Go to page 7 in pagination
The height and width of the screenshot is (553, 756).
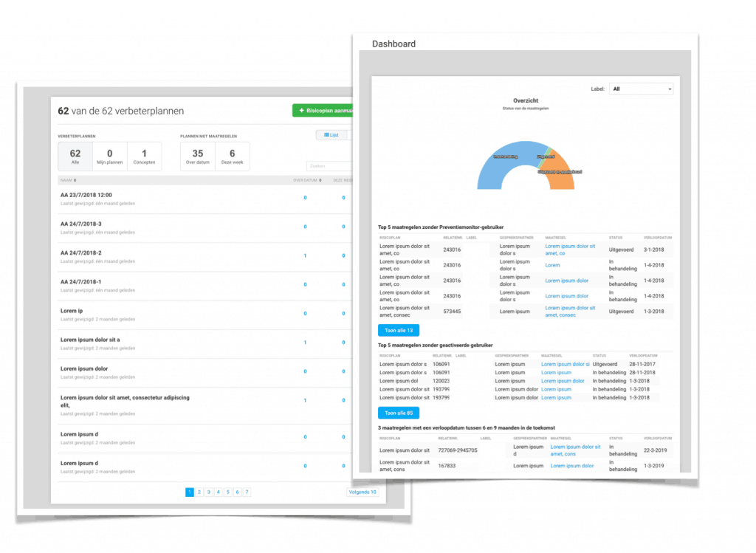[x=247, y=492]
